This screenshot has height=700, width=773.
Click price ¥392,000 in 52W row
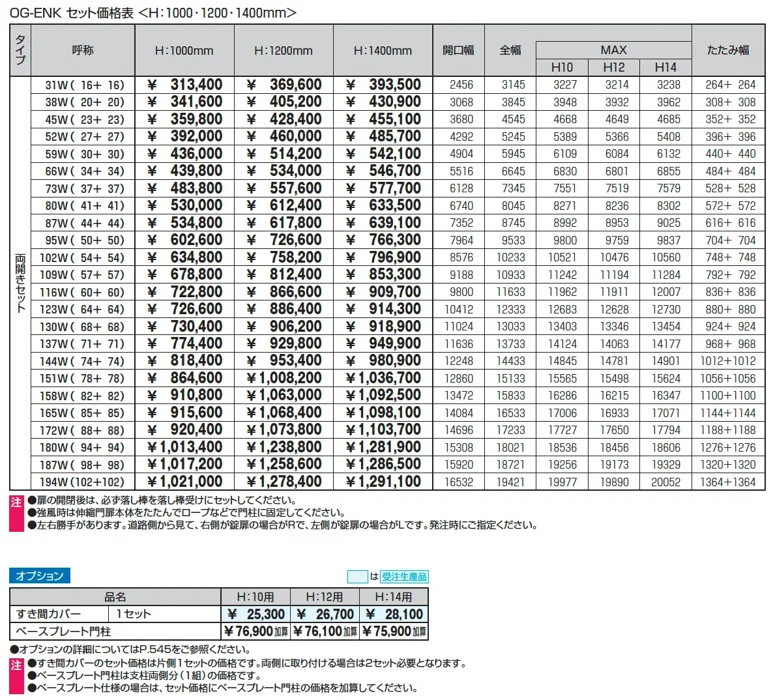tap(185, 137)
